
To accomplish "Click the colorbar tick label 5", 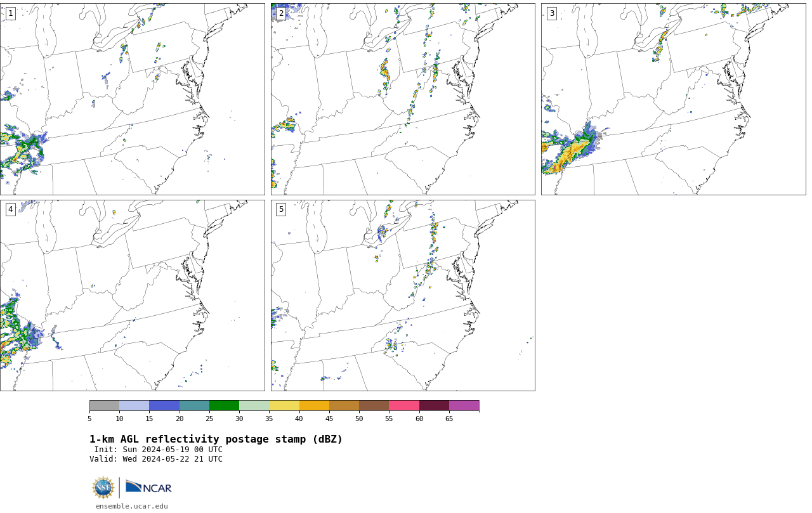I will tap(89, 419).
